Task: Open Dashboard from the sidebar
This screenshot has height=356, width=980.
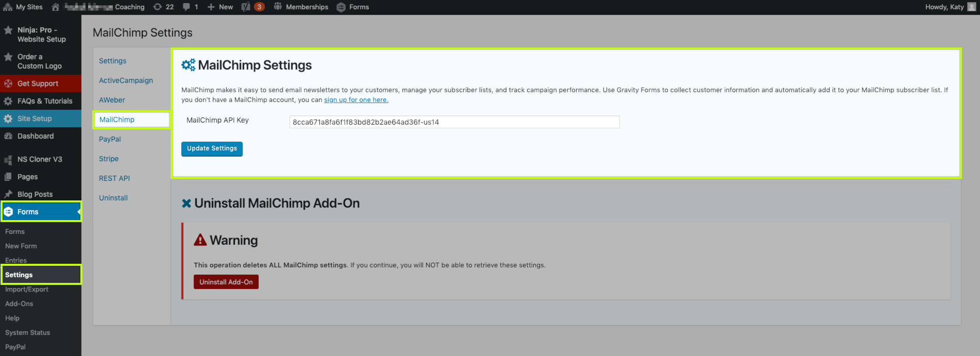Action: click(41, 136)
